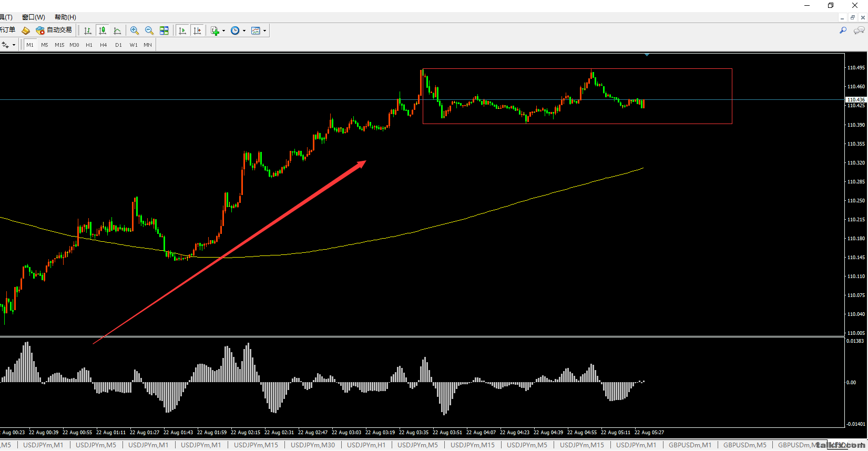Select the H4 timeframe button
The image size is (868, 451).
[x=104, y=45]
